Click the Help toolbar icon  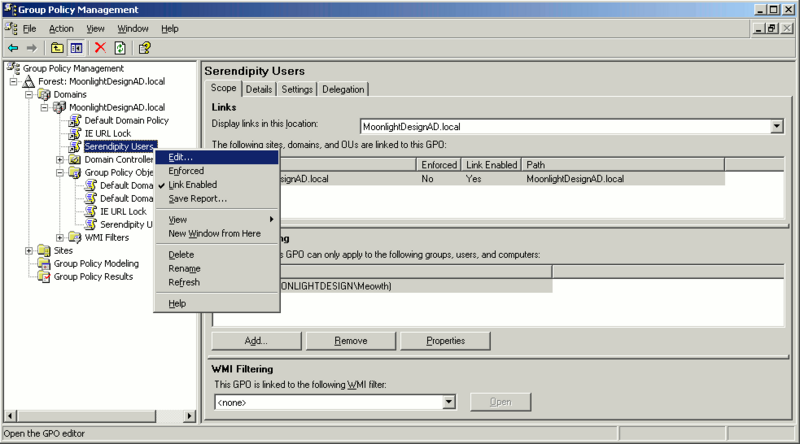(144, 48)
